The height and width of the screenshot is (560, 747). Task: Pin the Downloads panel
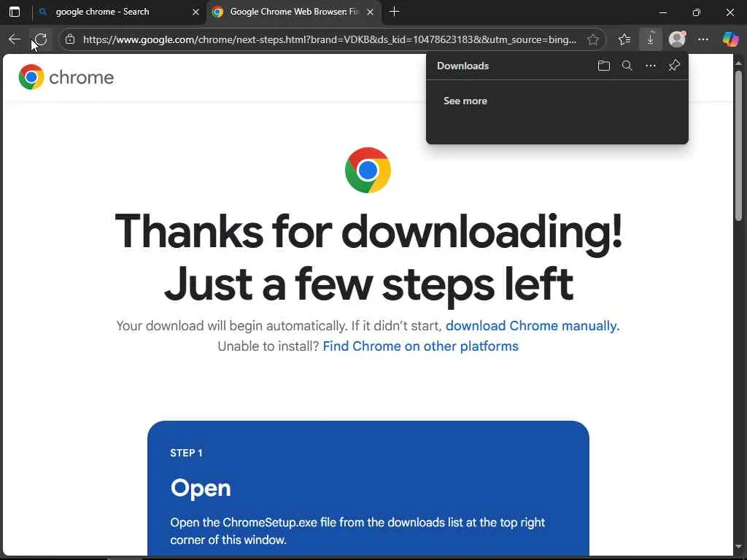(674, 65)
